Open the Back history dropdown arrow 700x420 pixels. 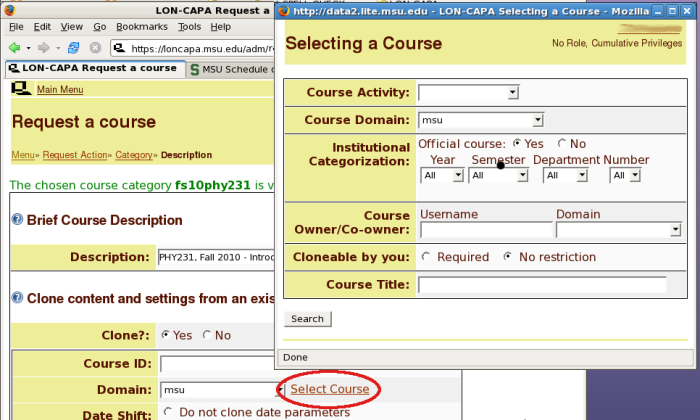pyautogui.click(x=28, y=48)
